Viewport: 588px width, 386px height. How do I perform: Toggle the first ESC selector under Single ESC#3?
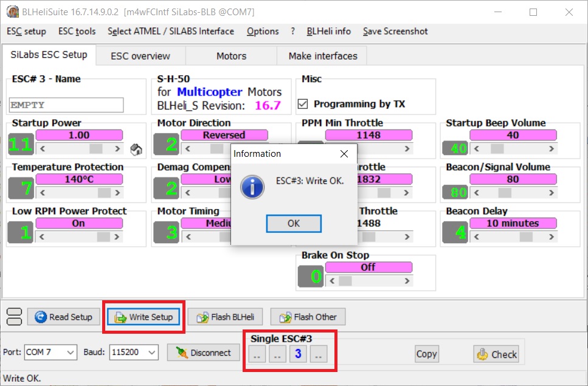[257, 353]
